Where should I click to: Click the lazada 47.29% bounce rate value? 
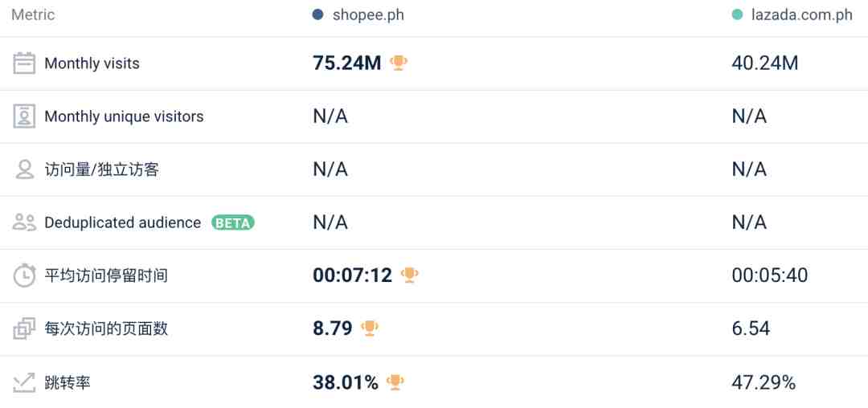coord(764,382)
